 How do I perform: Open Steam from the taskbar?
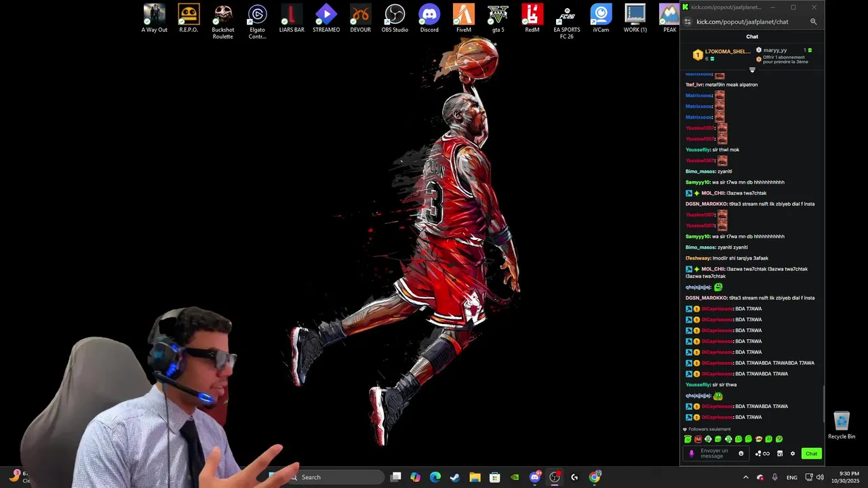455,477
